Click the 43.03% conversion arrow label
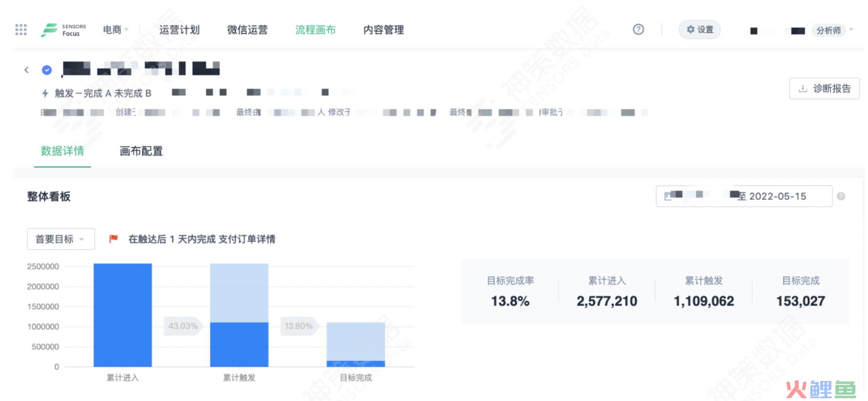 (x=183, y=326)
